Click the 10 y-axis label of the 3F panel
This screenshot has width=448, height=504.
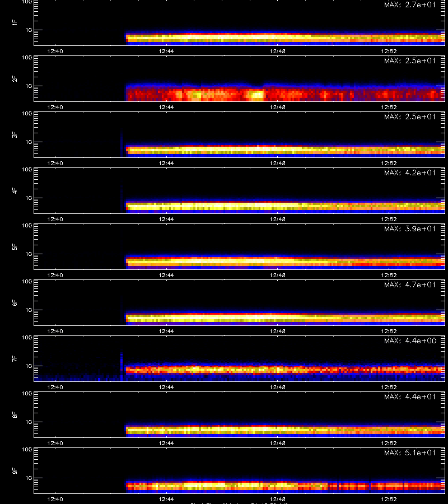click(29, 142)
